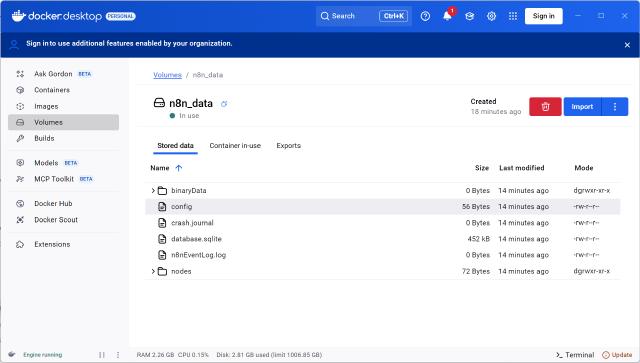
Task: Click the crash.journal file icon
Action: (x=162, y=223)
